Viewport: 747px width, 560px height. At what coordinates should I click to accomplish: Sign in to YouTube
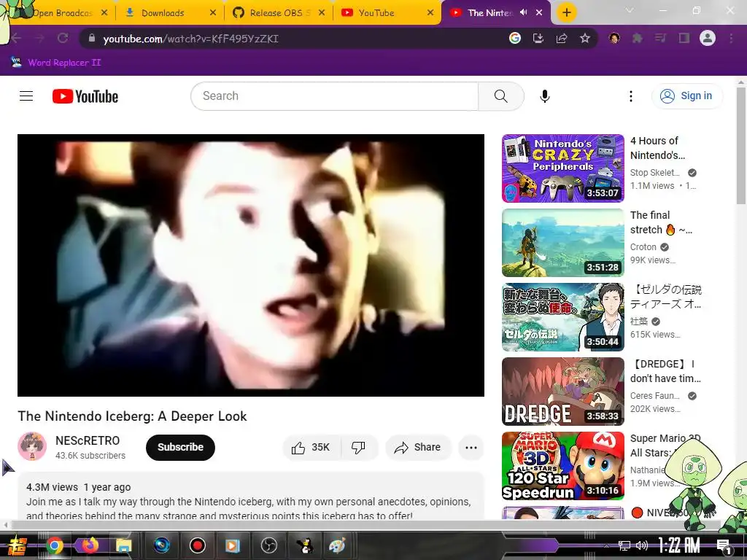[686, 96]
